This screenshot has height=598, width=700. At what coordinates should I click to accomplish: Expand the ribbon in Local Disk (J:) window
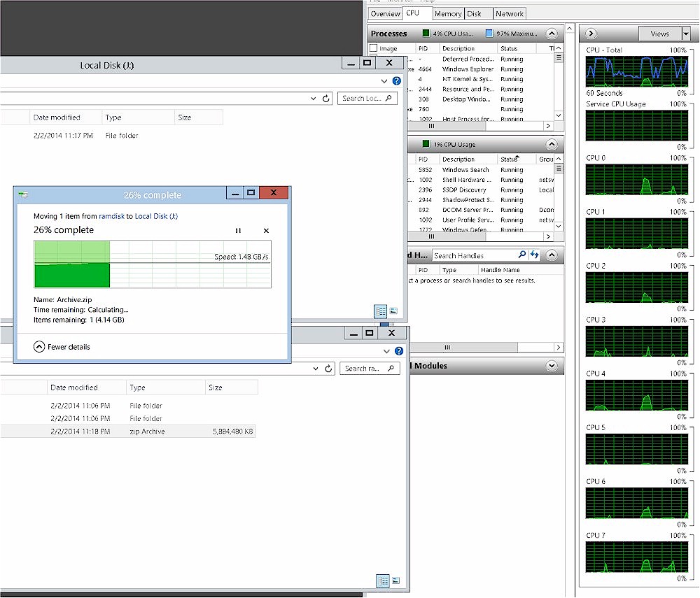coord(384,80)
